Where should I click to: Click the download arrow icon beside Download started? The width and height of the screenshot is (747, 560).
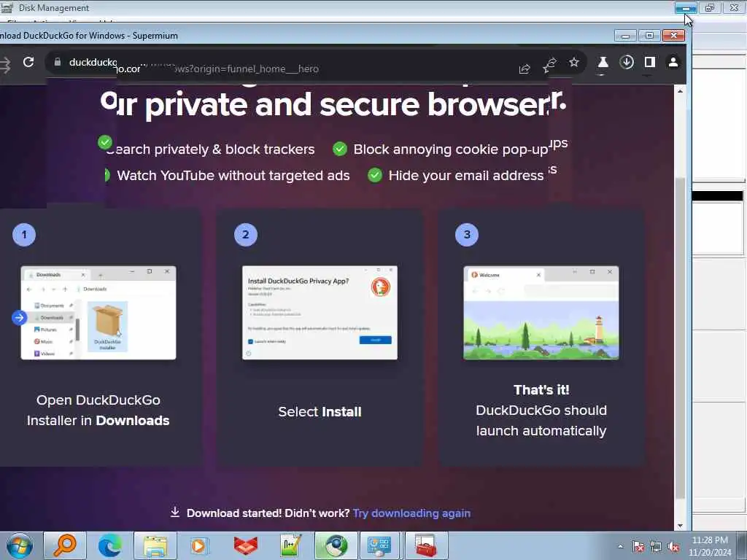[x=175, y=513]
